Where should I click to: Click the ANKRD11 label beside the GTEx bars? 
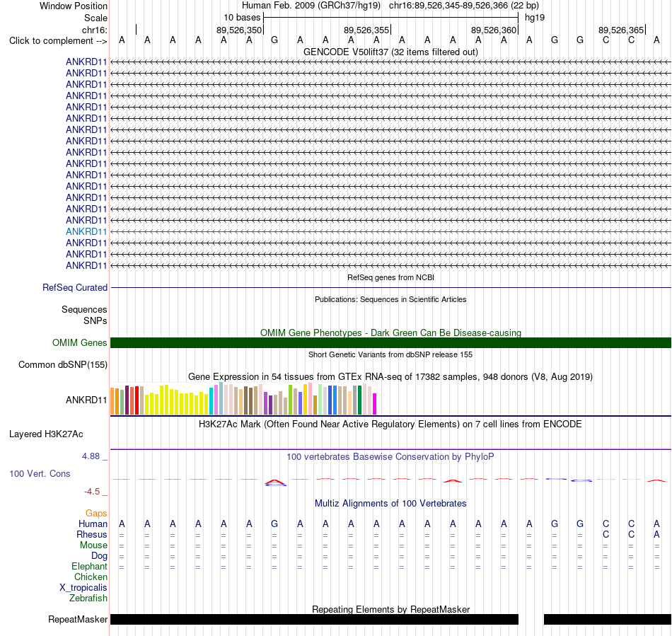86,400
